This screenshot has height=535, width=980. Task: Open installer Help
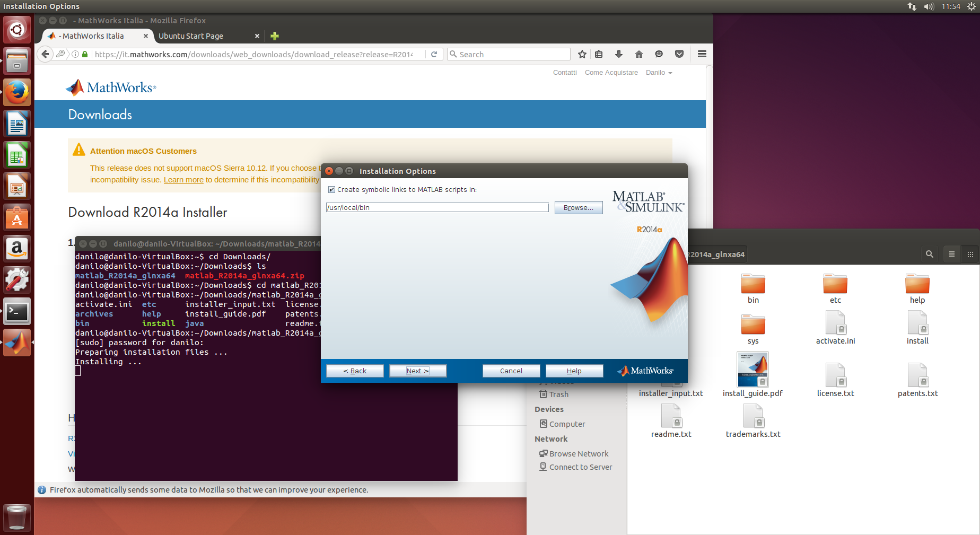574,371
